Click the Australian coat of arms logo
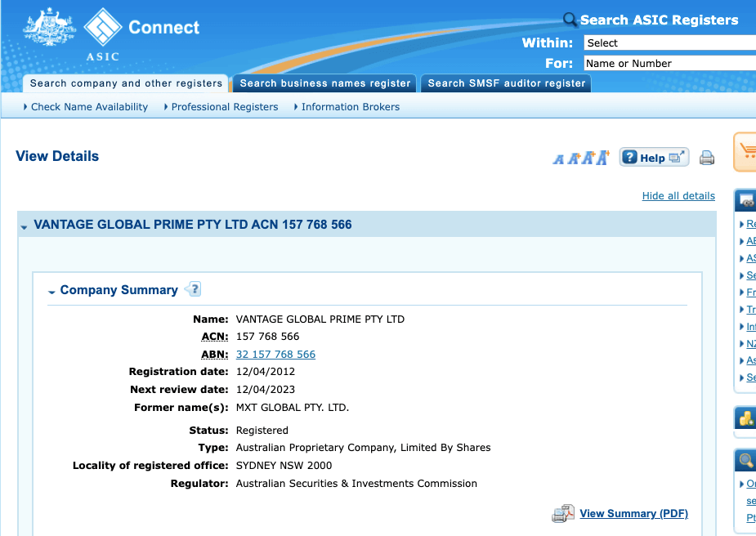Screen dimensions: 756x536 [50, 27]
